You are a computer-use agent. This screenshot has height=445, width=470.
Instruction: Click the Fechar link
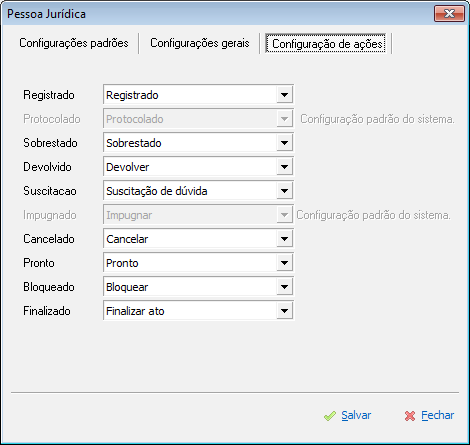pyautogui.click(x=437, y=415)
